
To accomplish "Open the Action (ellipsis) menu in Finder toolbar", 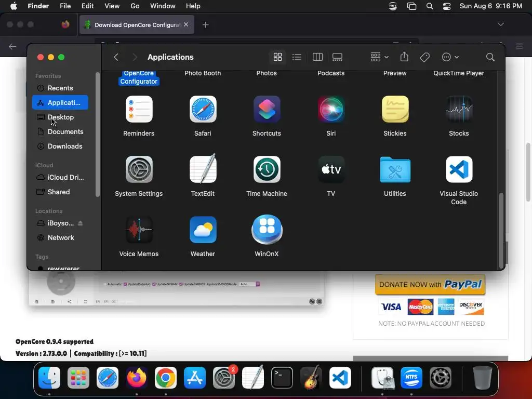I will pos(450,57).
